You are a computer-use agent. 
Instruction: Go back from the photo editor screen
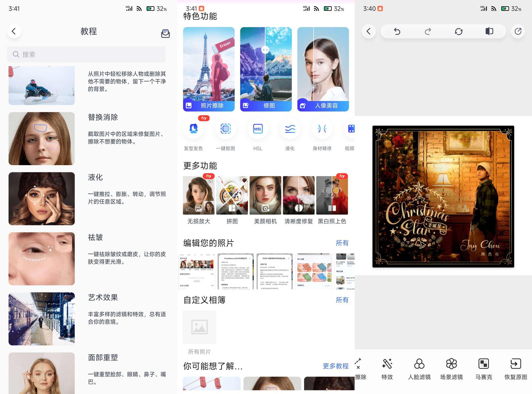coord(368,31)
